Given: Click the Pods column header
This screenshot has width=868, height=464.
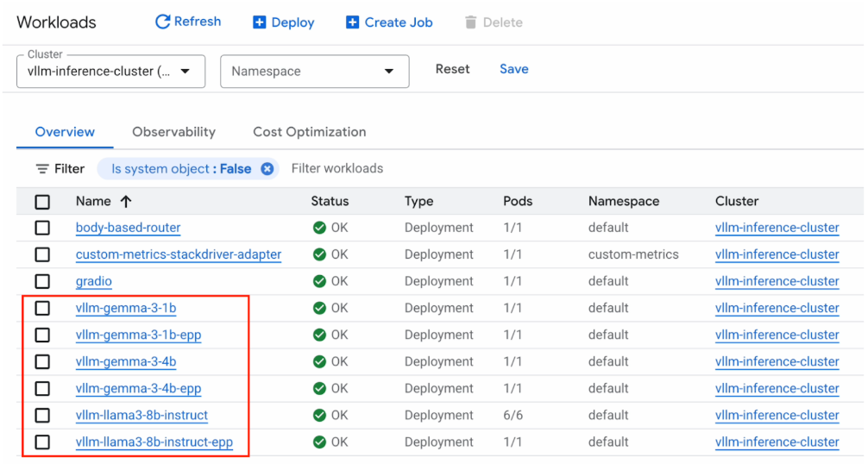Looking at the screenshot, I should pyautogui.click(x=518, y=201).
